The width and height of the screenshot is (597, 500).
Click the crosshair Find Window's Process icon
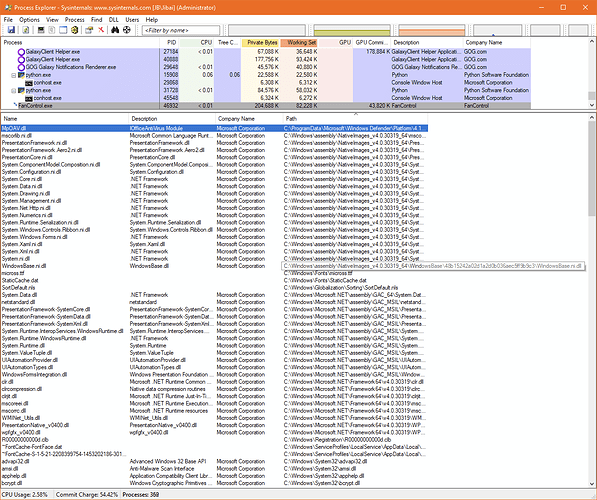tap(126, 30)
